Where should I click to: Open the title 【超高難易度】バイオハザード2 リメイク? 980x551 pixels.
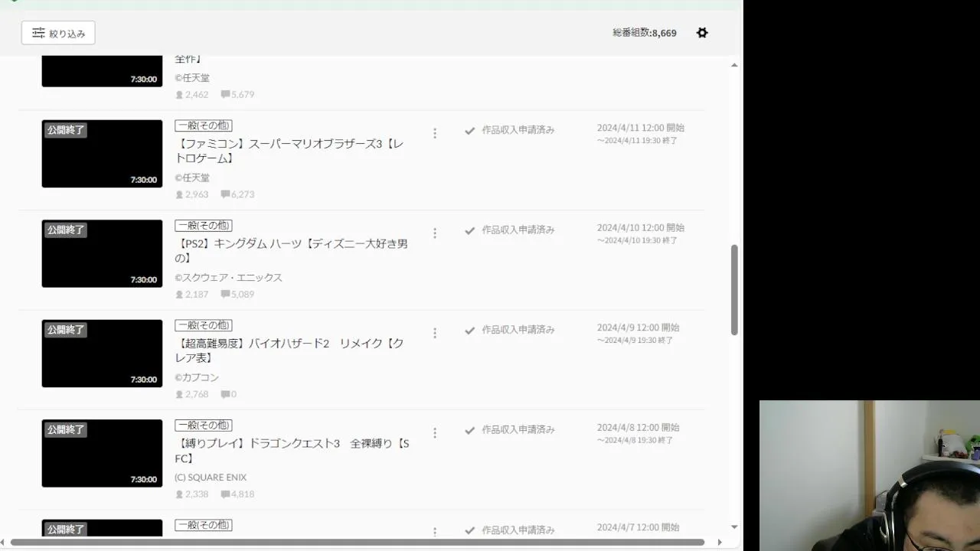(x=289, y=350)
